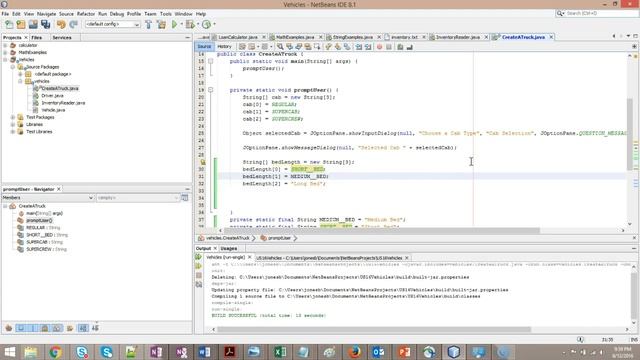
Task: Switch to the Files tab
Action: 37,38
